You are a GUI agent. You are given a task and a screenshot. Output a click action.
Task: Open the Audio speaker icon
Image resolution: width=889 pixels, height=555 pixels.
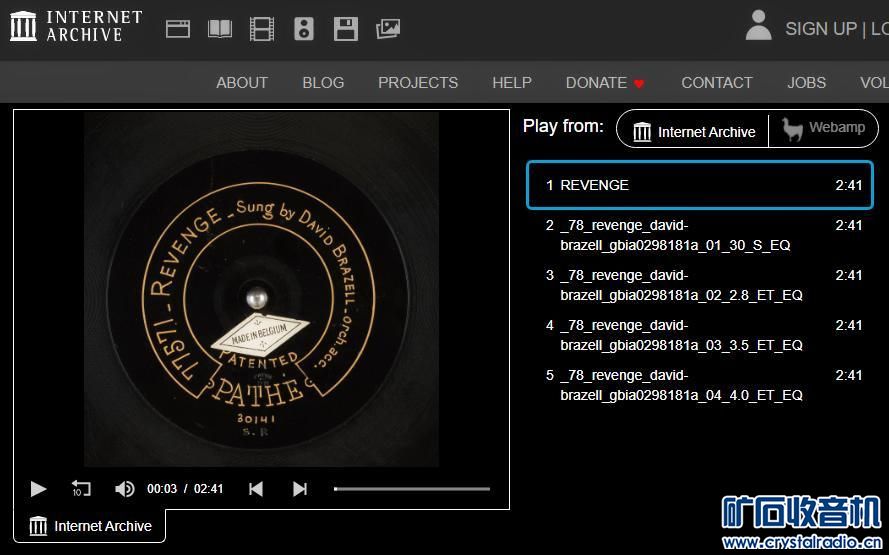point(304,28)
